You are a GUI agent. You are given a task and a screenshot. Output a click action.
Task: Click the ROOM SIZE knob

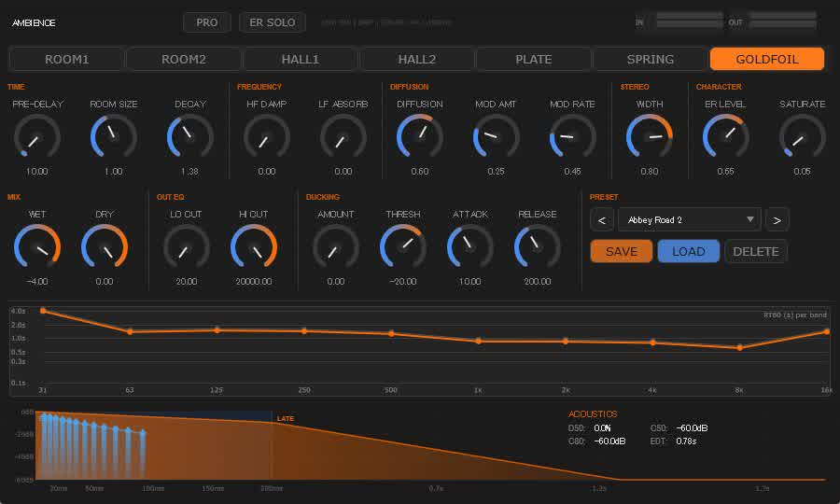pyautogui.click(x=114, y=136)
